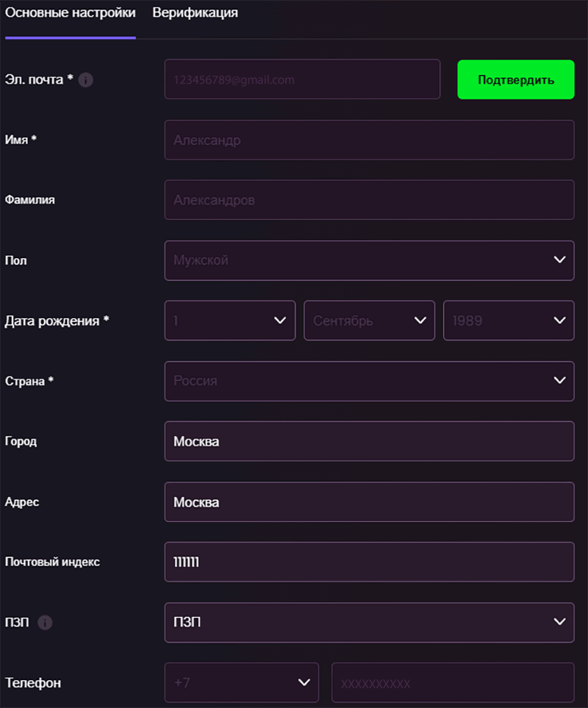Click the chevron arrow in Страна field
Viewport: 588px width, 708px height.
tap(559, 381)
